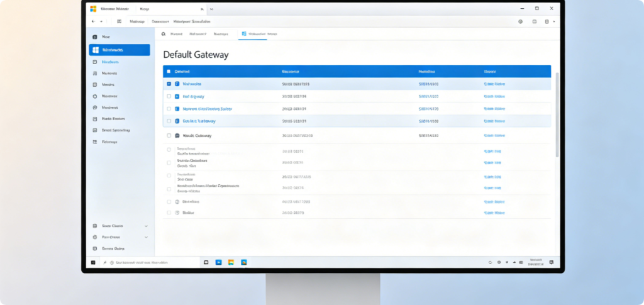This screenshot has height=305, width=644.
Task: Click the blue file icon in the first table row
Action: [x=177, y=84]
